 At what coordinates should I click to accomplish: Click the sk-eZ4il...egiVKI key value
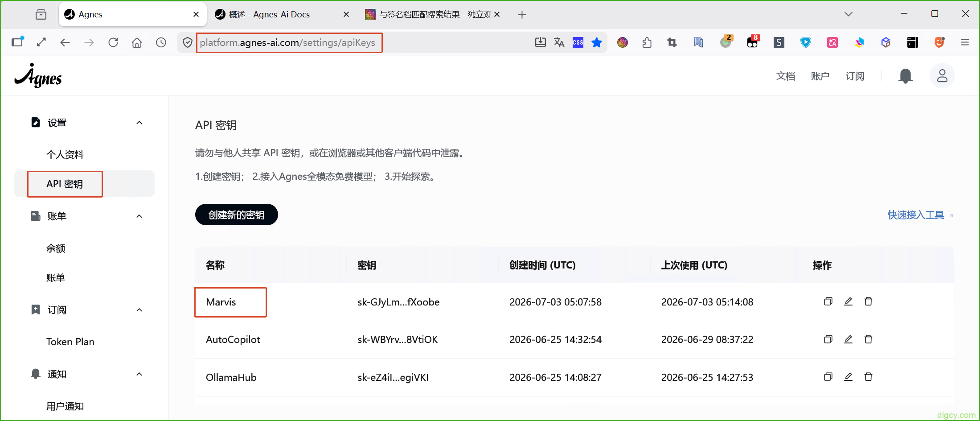393,377
